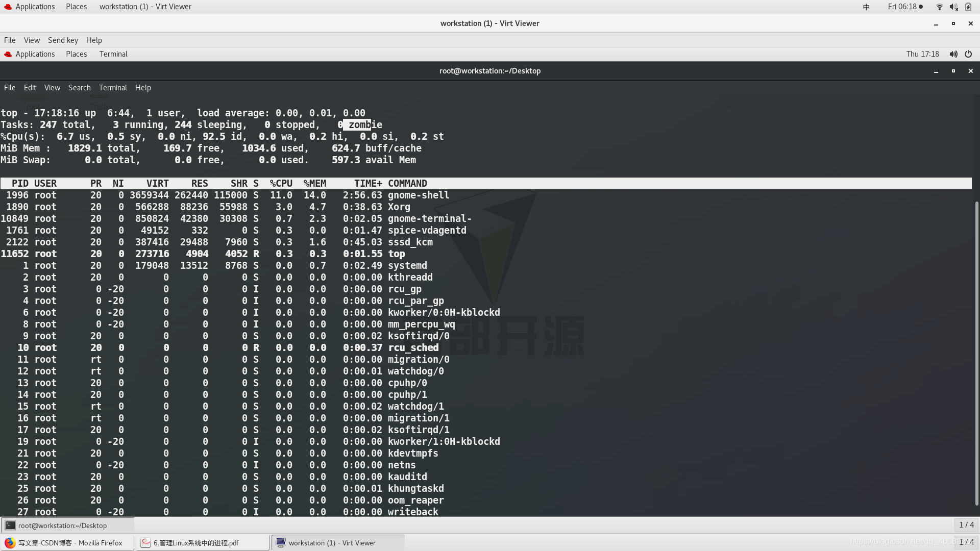
Task: Switch to the 6.管理Linux系统中的进程.pdf taskbar entry
Action: [203, 543]
